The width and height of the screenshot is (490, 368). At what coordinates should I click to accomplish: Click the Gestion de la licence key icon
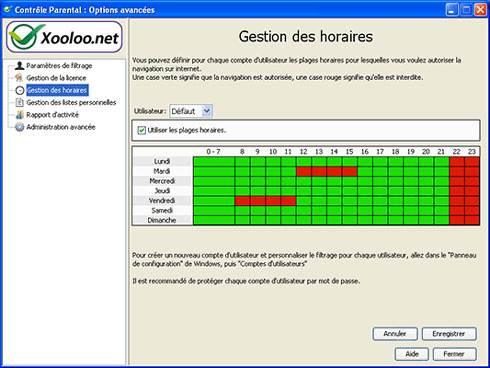pyautogui.click(x=19, y=78)
